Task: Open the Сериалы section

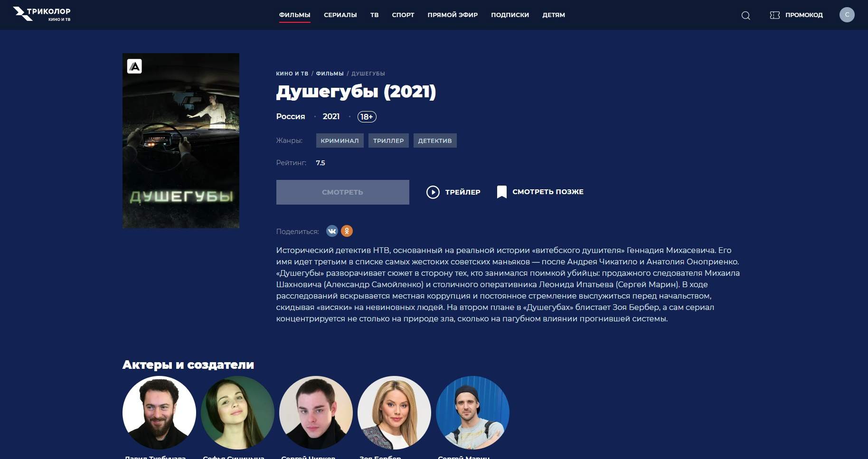Action: point(340,15)
